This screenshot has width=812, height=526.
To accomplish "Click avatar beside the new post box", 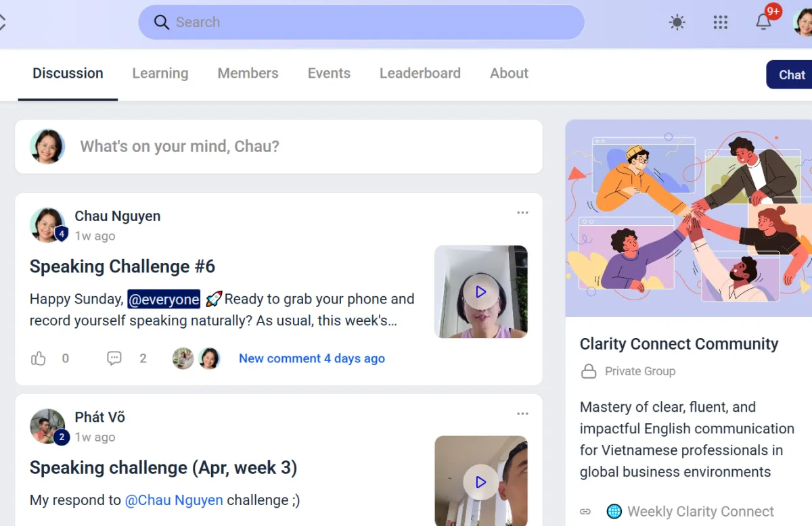I will (x=47, y=147).
